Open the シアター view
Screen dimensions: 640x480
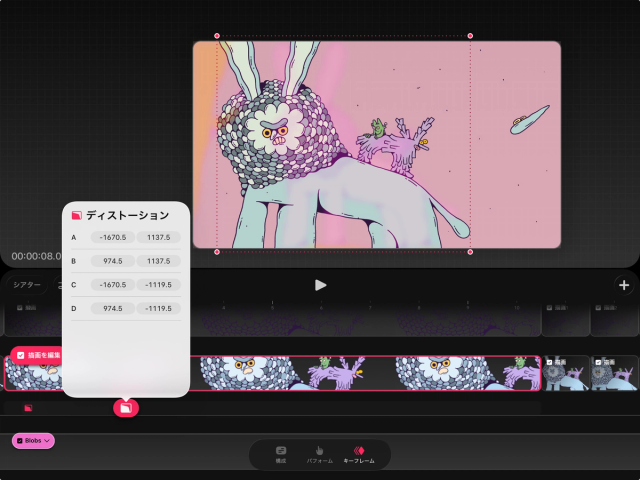coord(27,285)
